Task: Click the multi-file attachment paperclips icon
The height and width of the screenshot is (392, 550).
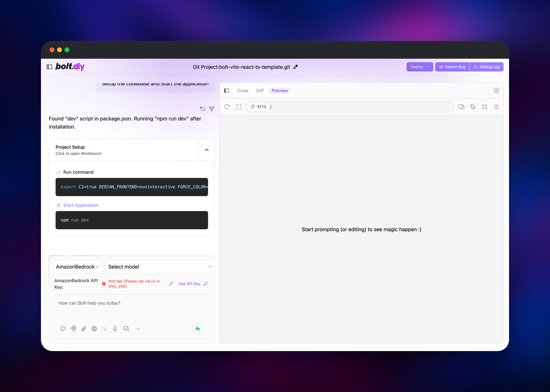Action: pyautogui.click(x=73, y=329)
